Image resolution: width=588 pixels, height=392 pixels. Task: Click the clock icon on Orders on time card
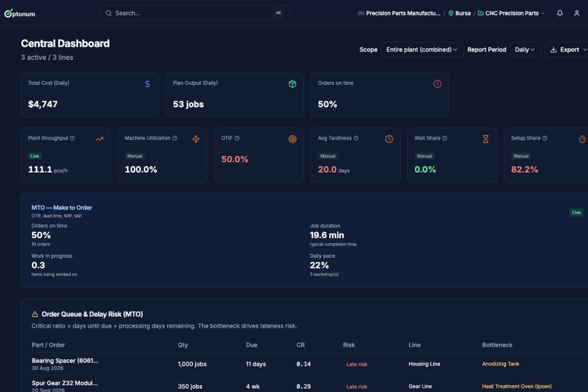click(437, 84)
